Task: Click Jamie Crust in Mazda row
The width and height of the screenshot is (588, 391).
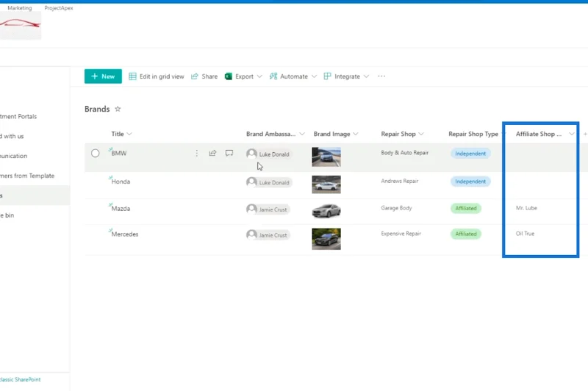Action: pyautogui.click(x=268, y=209)
